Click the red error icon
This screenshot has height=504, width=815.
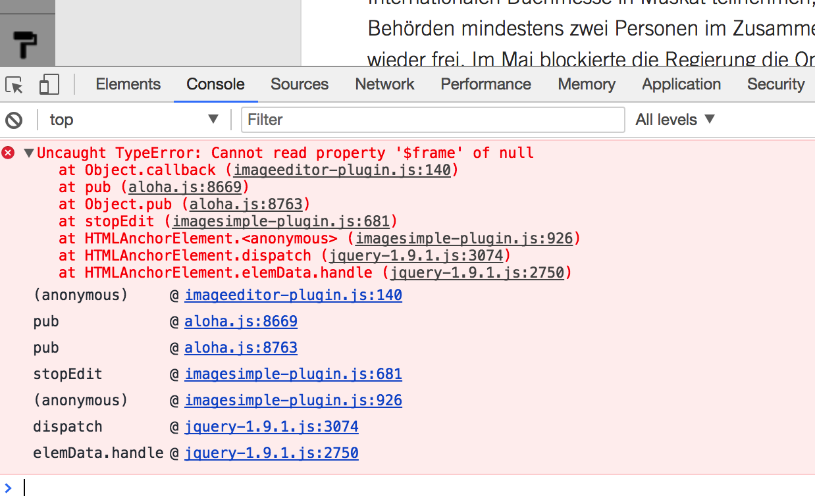(x=8, y=153)
